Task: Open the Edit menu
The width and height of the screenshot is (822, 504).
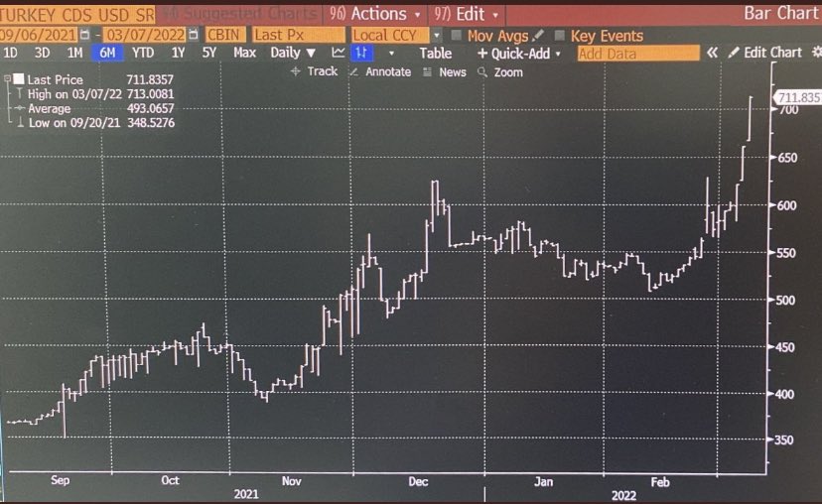Action: (468, 14)
